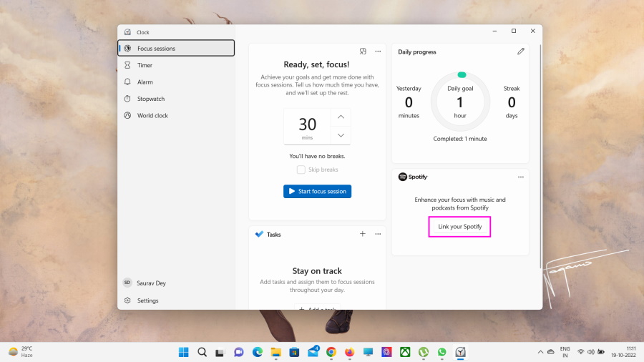The width and height of the screenshot is (644, 362).
Task: Open Settings in the Clock sidebar
Action: [147, 300]
